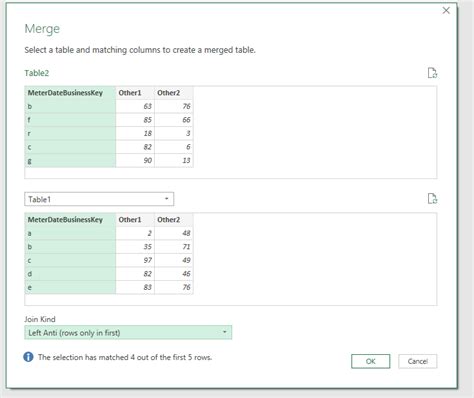
Task: Select Other2 column header in Table2 preview
Action: [174, 93]
